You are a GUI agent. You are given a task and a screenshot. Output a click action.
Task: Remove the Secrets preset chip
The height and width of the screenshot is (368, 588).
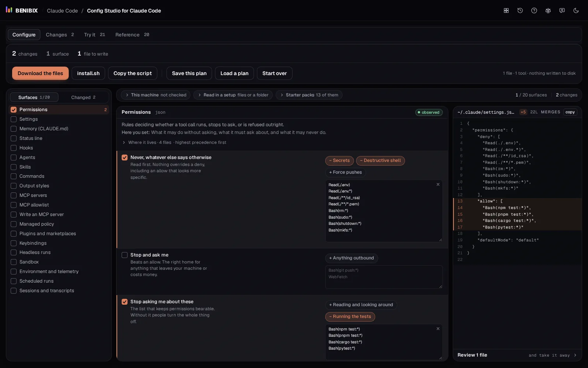point(340,160)
